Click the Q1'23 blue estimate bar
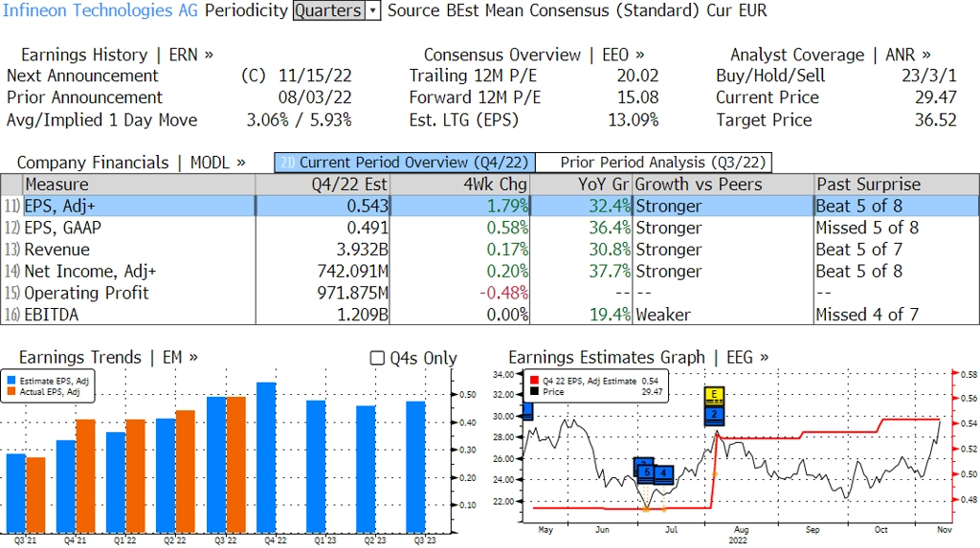 coord(316,467)
